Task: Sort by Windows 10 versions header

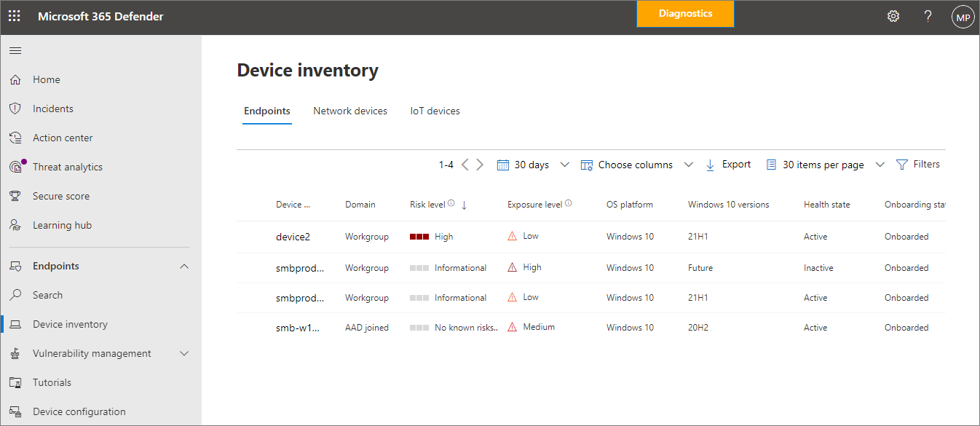Action: (x=729, y=205)
